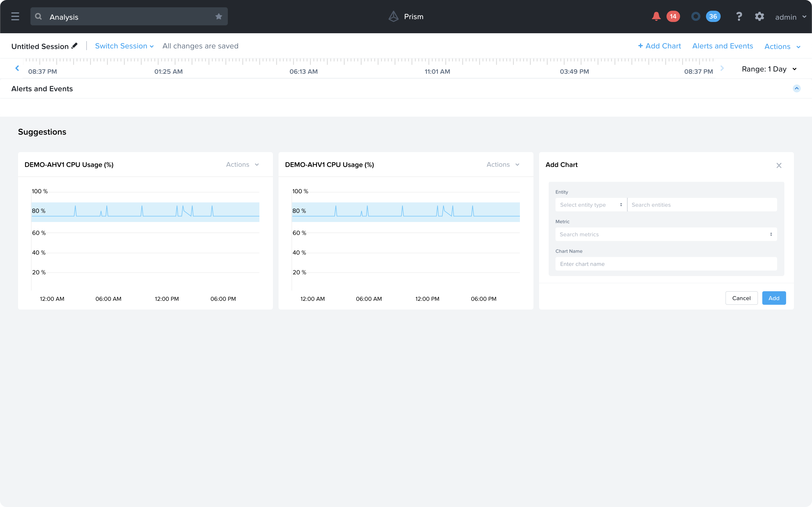Open the hamburger main menu
The image size is (812, 507).
15,16
